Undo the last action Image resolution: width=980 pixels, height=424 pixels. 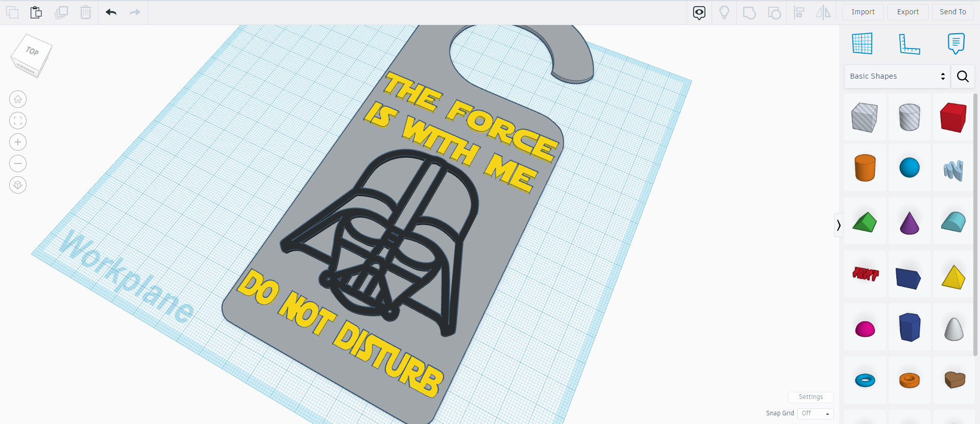point(111,12)
